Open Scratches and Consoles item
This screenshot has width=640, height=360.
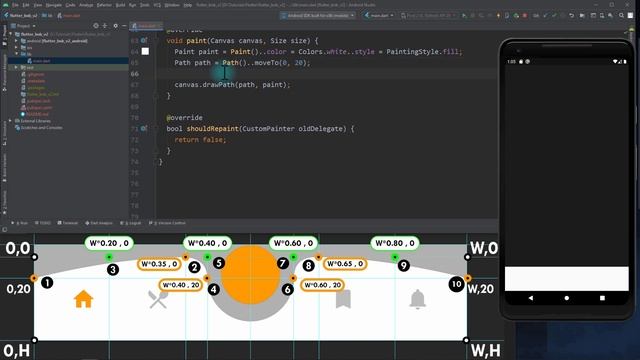(x=39, y=128)
